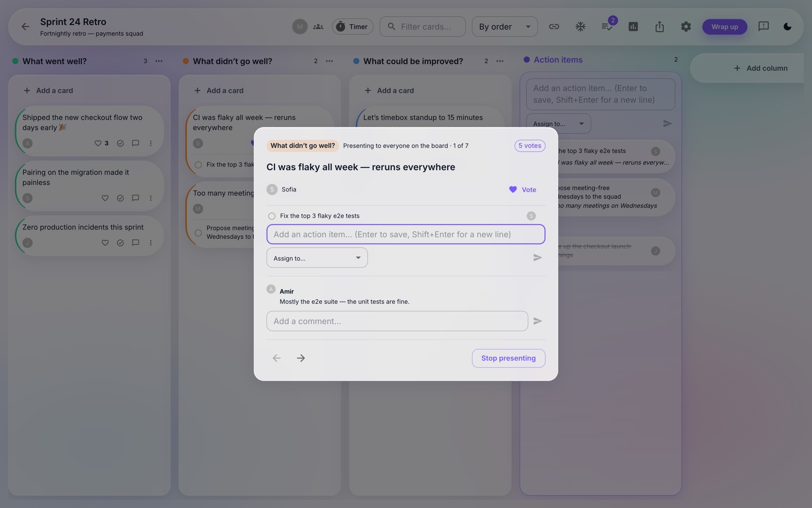812x508 pixels.
Task: Focus the Add a comment field
Action: (397, 321)
